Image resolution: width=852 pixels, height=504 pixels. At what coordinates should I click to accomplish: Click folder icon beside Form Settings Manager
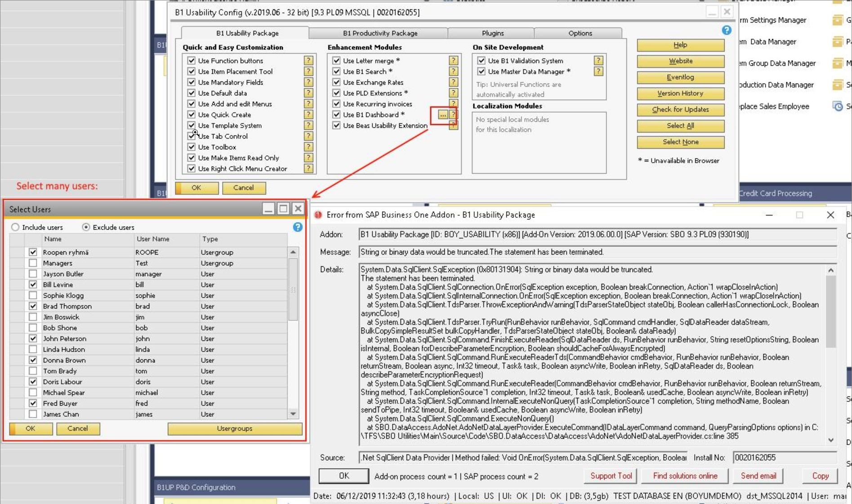pos(838,20)
